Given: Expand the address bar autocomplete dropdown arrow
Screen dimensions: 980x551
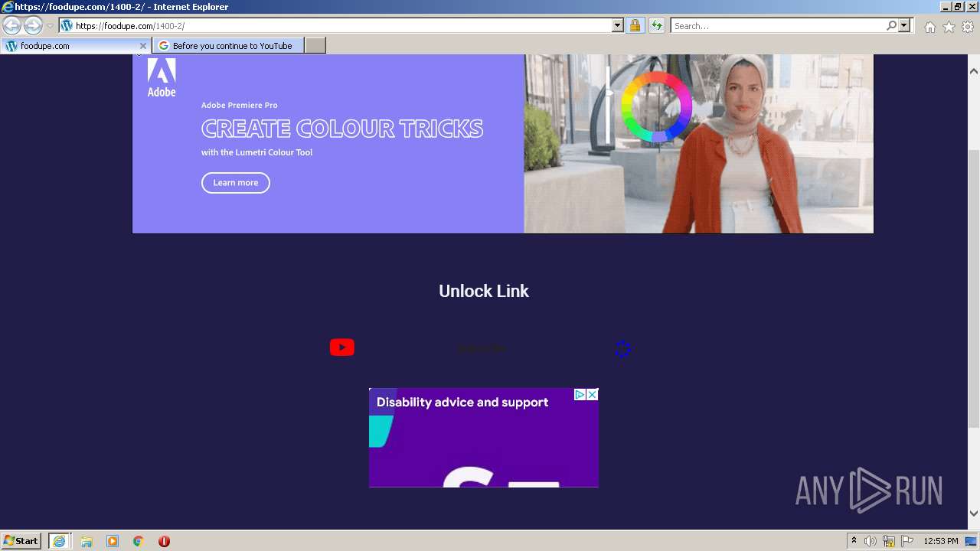Looking at the screenshot, I should click(618, 26).
